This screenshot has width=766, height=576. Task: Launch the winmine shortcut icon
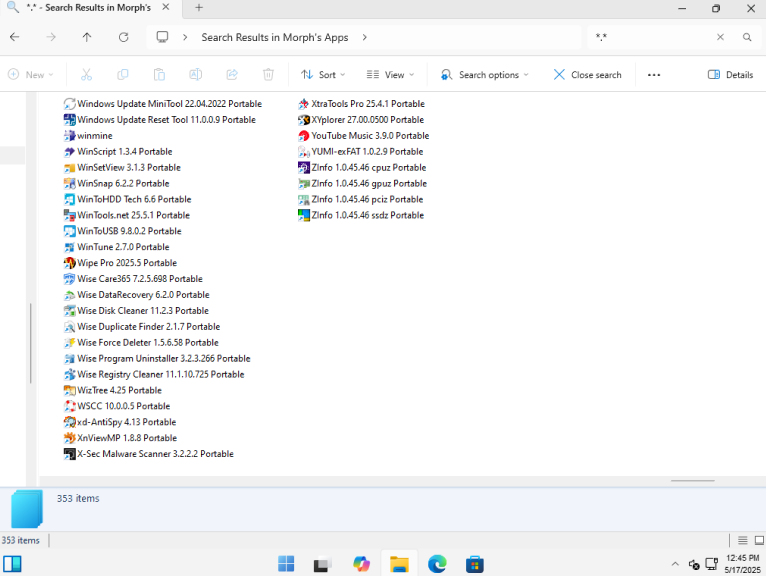point(69,136)
